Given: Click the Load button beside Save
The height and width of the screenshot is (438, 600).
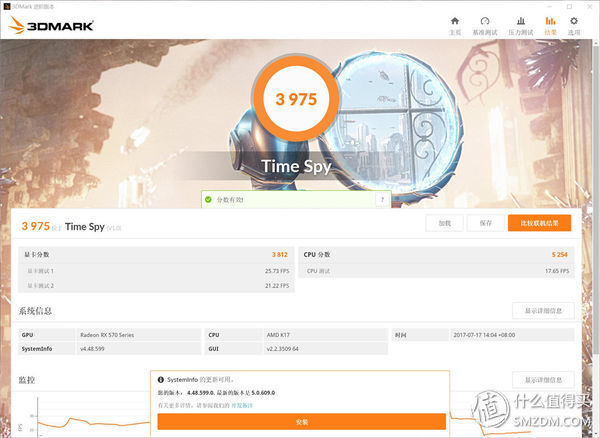Looking at the screenshot, I should click(x=444, y=223).
